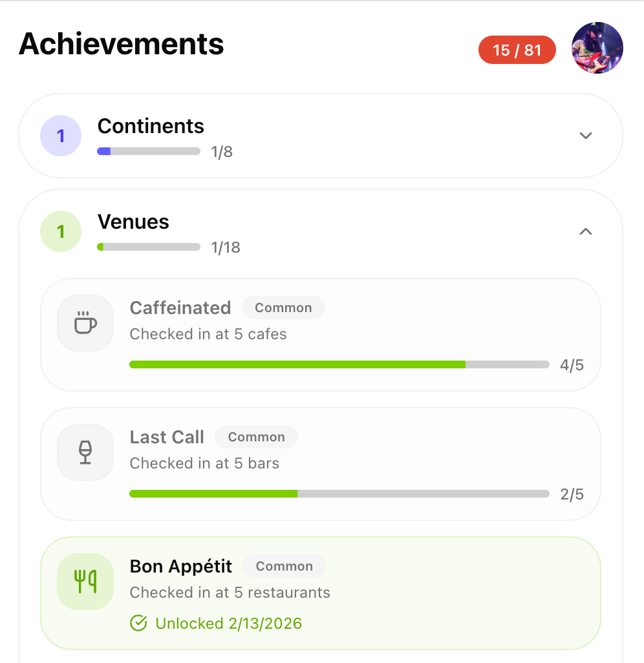Click the Venues level badge circle
644x663 pixels.
pyautogui.click(x=61, y=231)
